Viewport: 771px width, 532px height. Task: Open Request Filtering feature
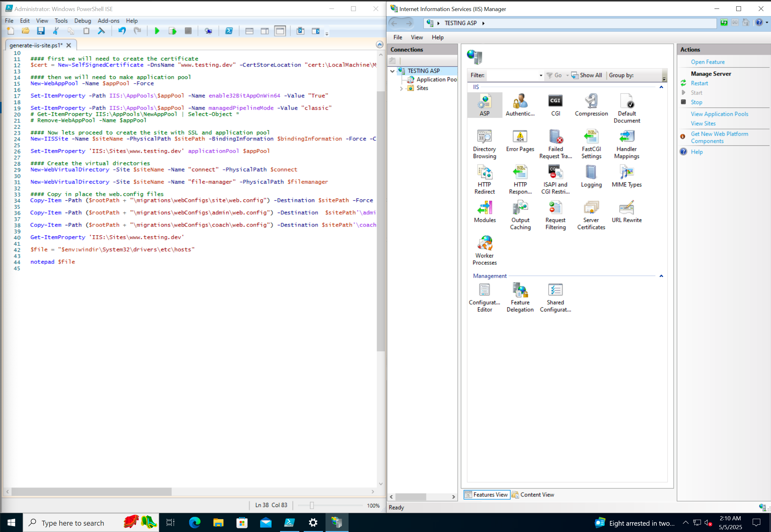pos(556,215)
